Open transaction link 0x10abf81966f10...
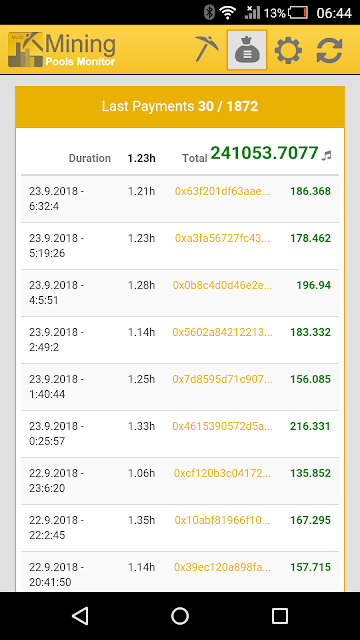Viewport: 360px width, 640px height. [222, 520]
